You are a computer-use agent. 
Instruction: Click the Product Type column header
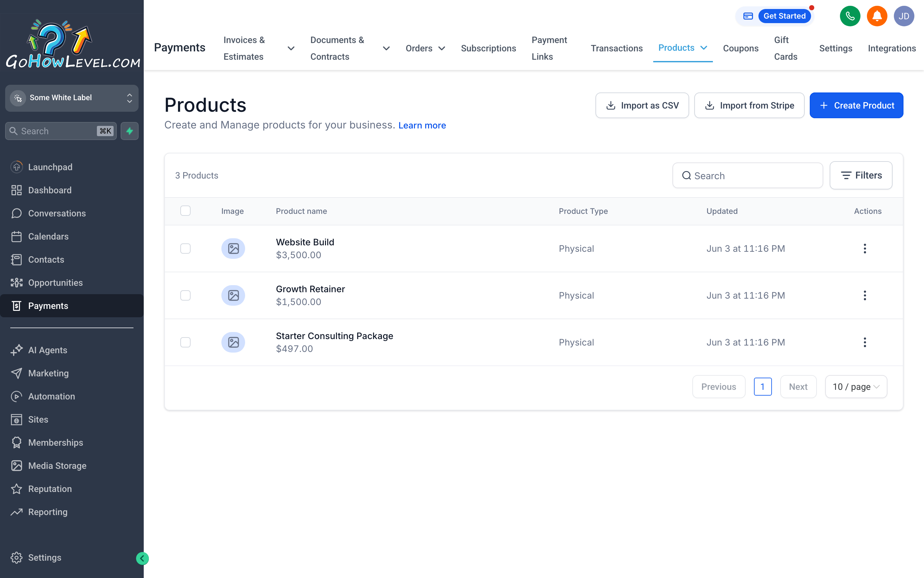click(583, 211)
